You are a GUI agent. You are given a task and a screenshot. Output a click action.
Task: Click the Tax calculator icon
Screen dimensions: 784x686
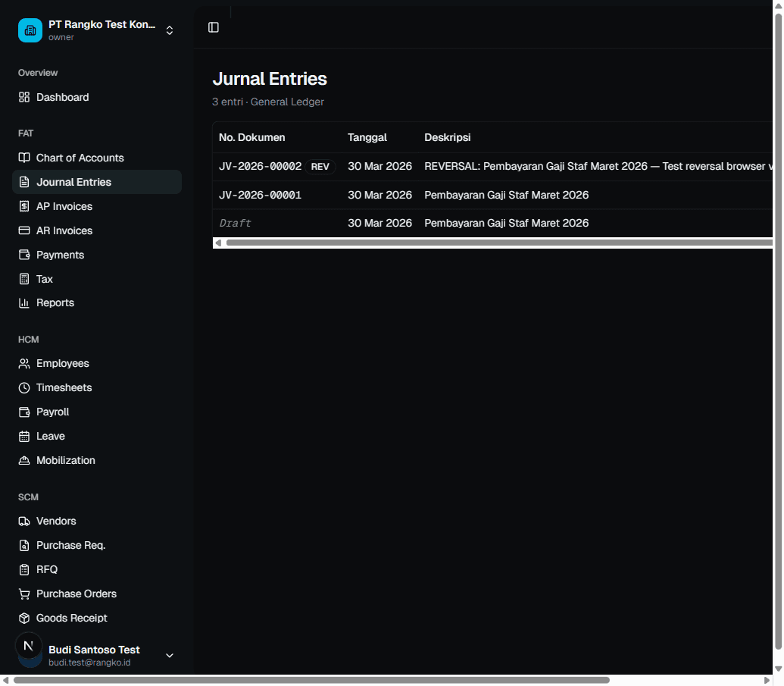24,279
